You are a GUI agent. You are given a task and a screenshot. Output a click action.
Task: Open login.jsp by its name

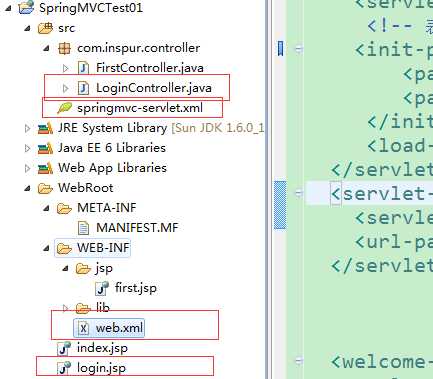tap(101, 368)
